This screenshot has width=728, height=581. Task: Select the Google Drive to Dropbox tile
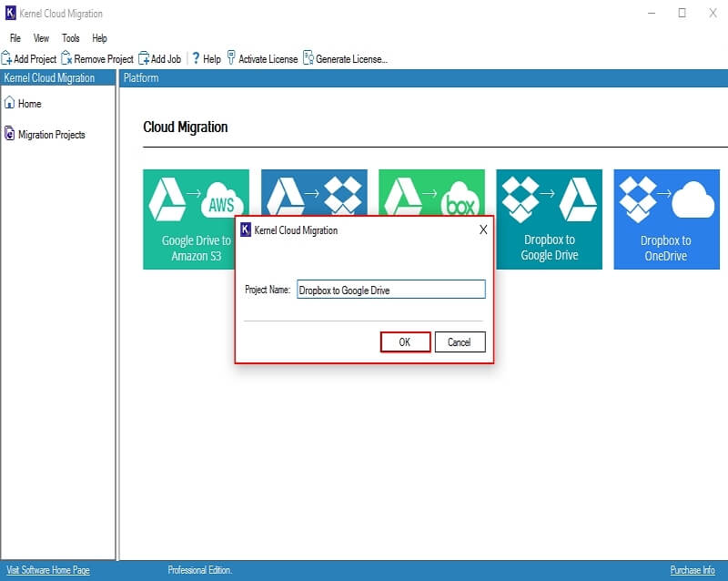click(314, 192)
